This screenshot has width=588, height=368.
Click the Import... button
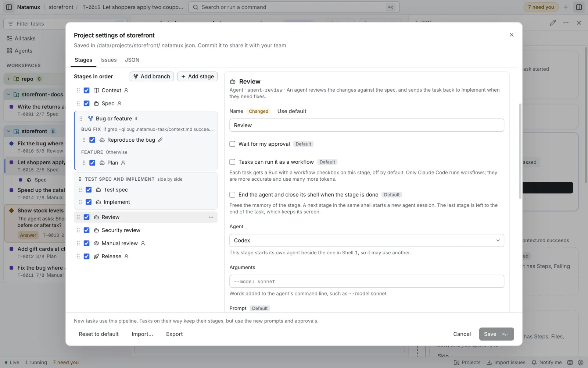pyautogui.click(x=142, y=334)
